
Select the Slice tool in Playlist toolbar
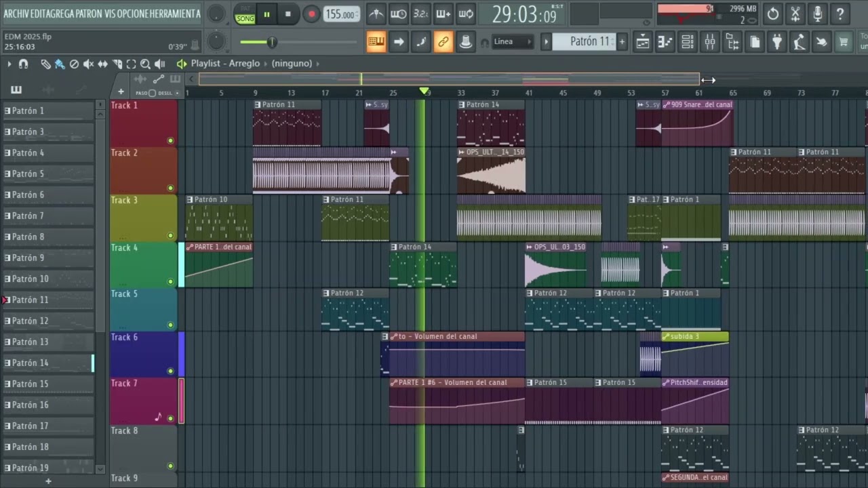(117, 64)
